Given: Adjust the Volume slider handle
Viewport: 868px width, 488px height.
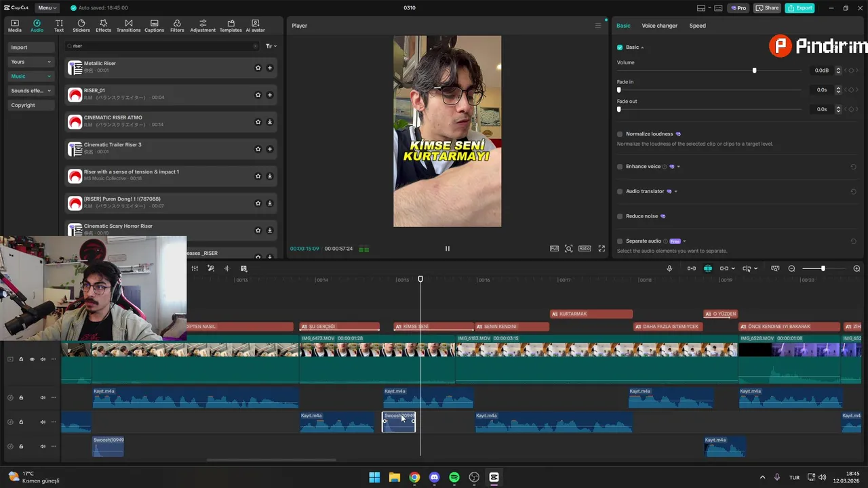Looking at the screenshot, I should pos(754,70).
